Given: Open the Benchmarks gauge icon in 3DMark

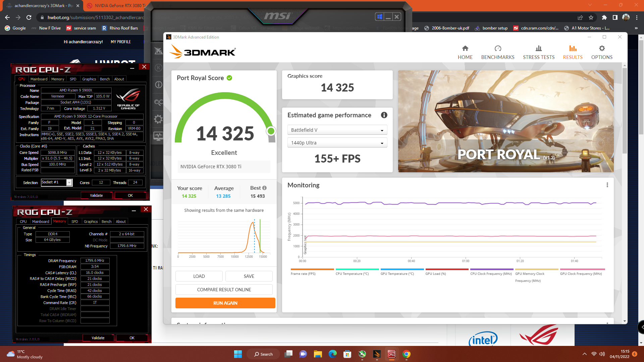Looking at the screenshot, I should tap(498, 48).
